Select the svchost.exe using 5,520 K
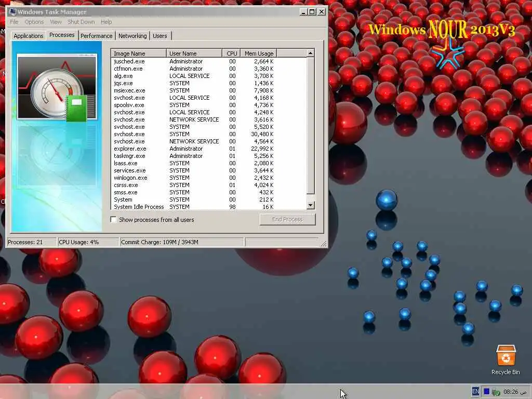 (209, 127)
